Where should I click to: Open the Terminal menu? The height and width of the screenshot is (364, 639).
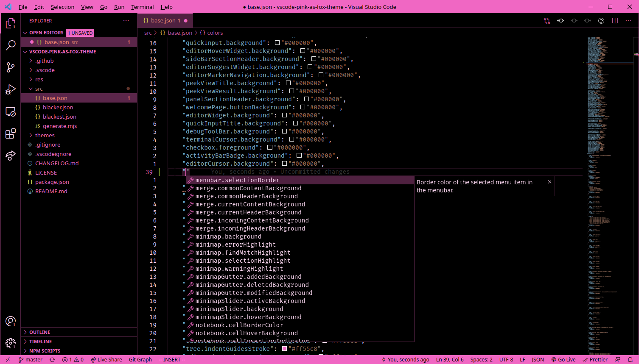pyautogui.click(x=142, y=7)
